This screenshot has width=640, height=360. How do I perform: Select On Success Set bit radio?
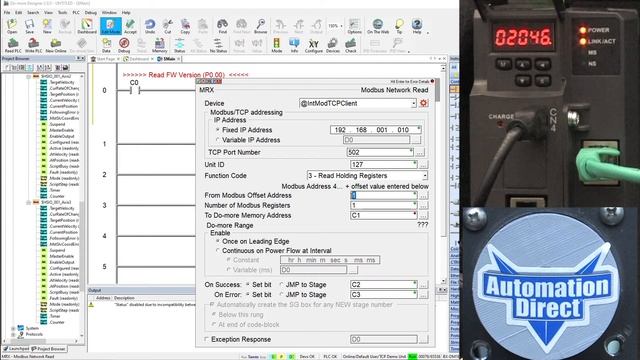coord(248,284)
